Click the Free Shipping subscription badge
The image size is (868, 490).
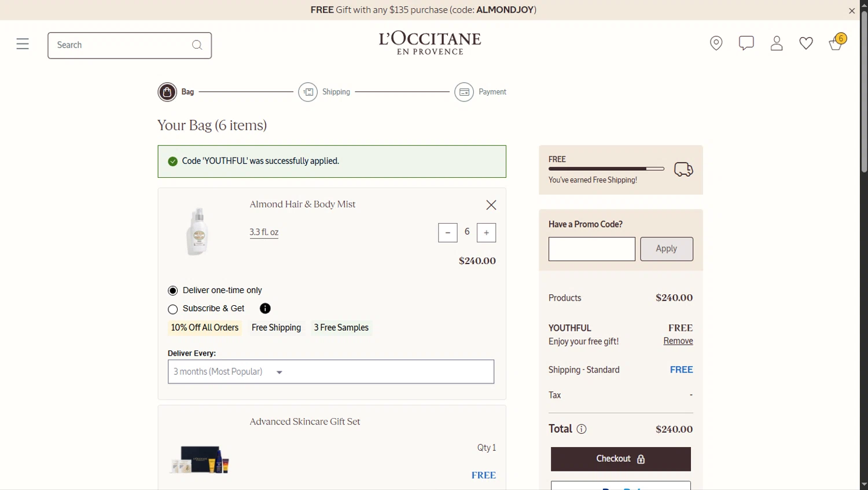coord(276,328)
